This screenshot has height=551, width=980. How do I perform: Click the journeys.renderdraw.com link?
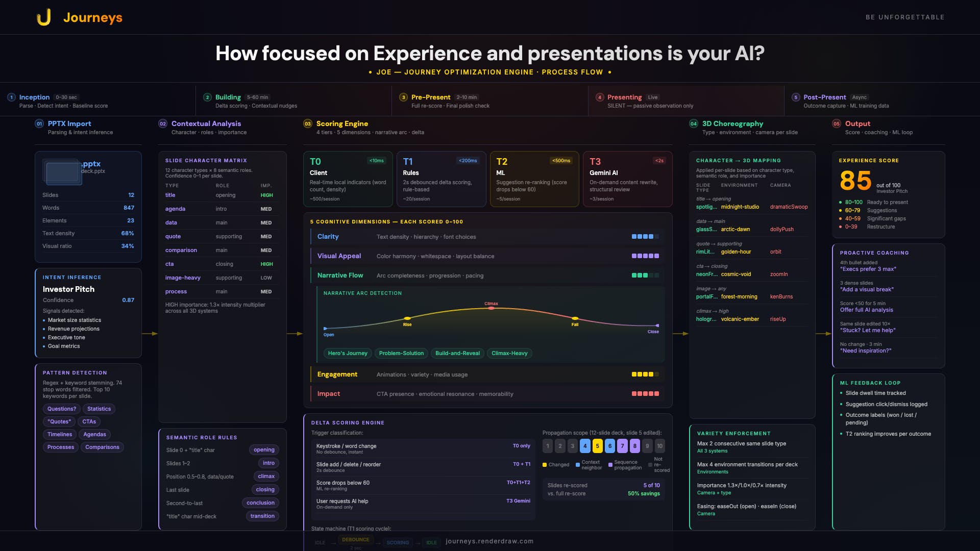tap(489, 541)
